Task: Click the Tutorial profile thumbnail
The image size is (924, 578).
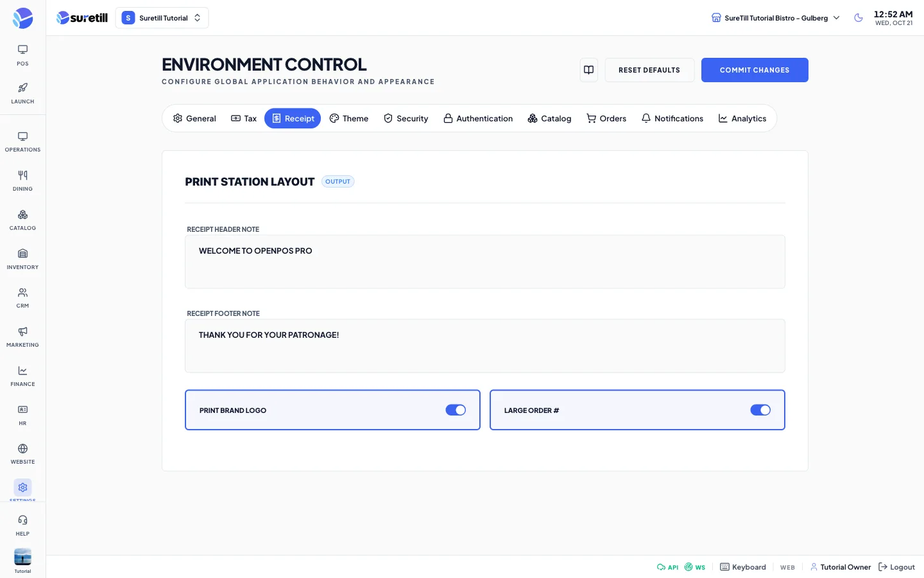Action: point(22,557)
